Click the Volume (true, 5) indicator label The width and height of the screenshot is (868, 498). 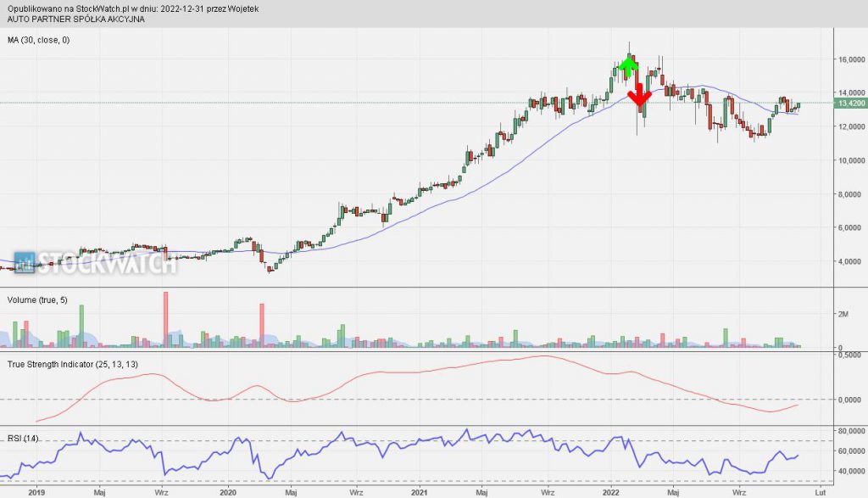click(x=37, y=299)
